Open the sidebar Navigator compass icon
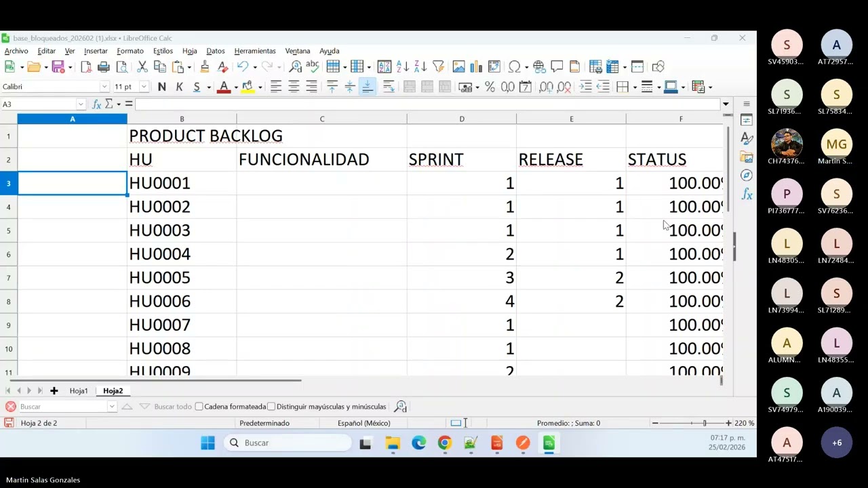Viewport: 868px width, 488px height. coord(747,176)
